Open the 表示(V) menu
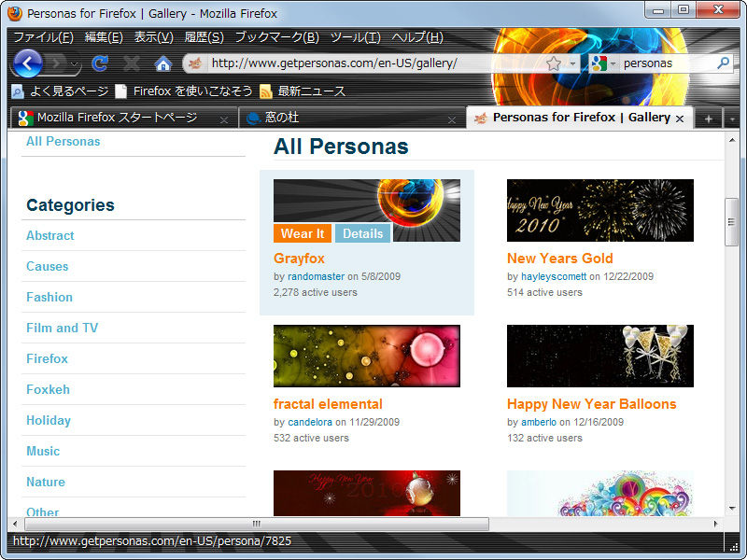 click(154, 37)
